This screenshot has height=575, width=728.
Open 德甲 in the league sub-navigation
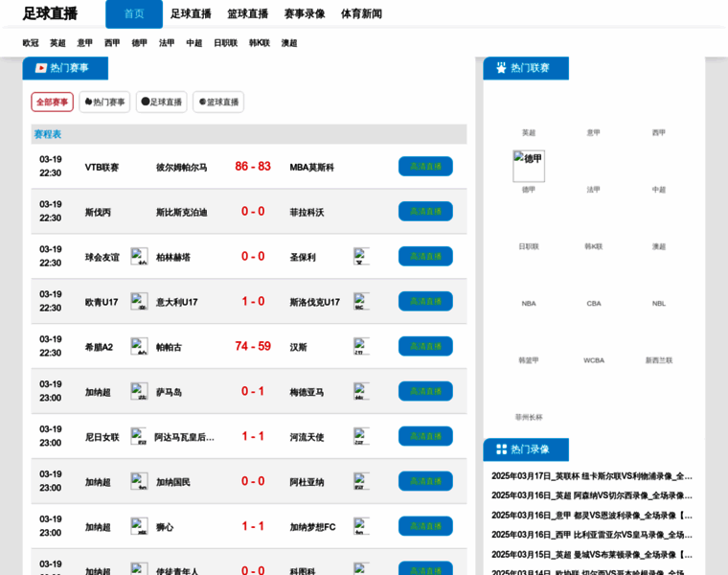[139, 43]
